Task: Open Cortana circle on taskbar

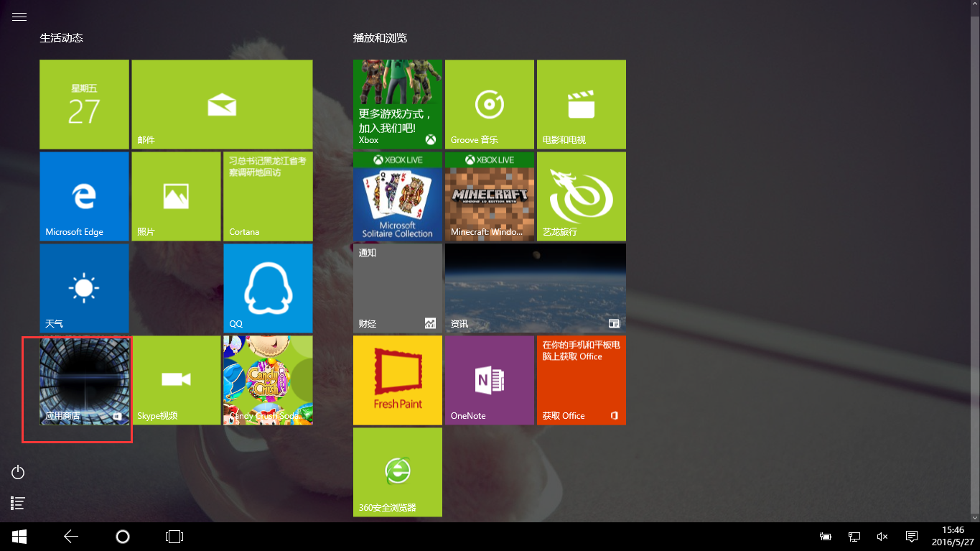Action: [123, 537]
